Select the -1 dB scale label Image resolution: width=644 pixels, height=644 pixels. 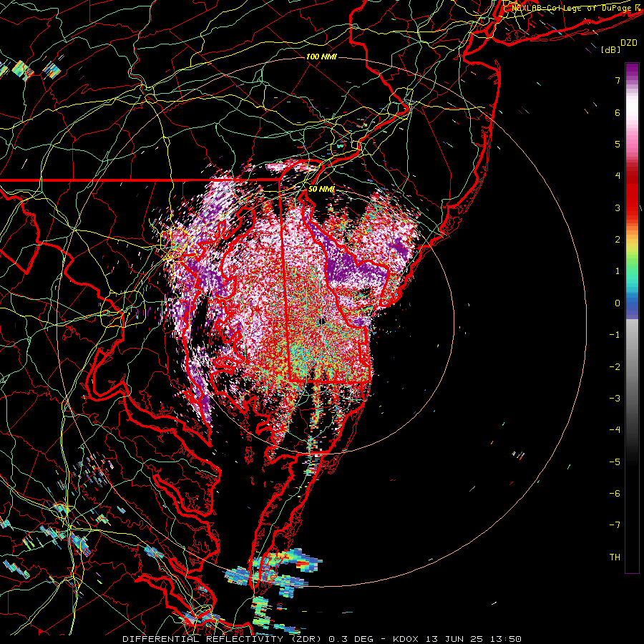(x=615, y=335)
